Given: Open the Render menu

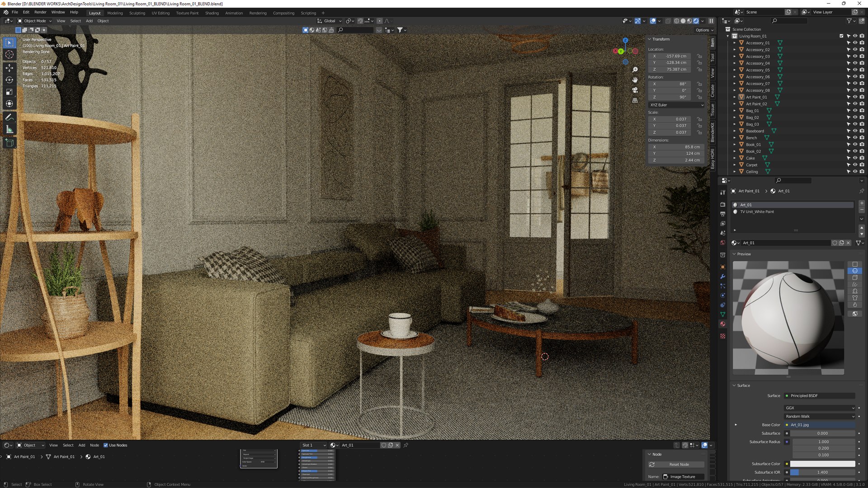Looking at the screenshot, I should (40, 12).
